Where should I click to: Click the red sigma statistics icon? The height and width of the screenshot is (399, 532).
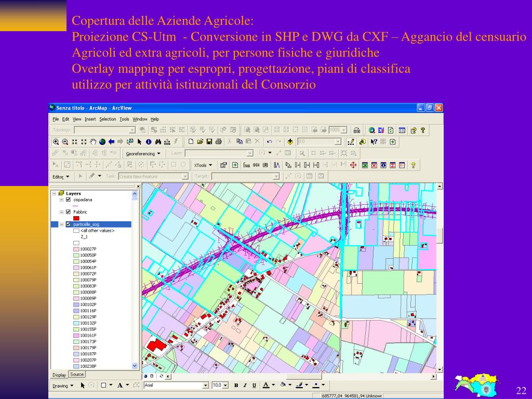393,165
